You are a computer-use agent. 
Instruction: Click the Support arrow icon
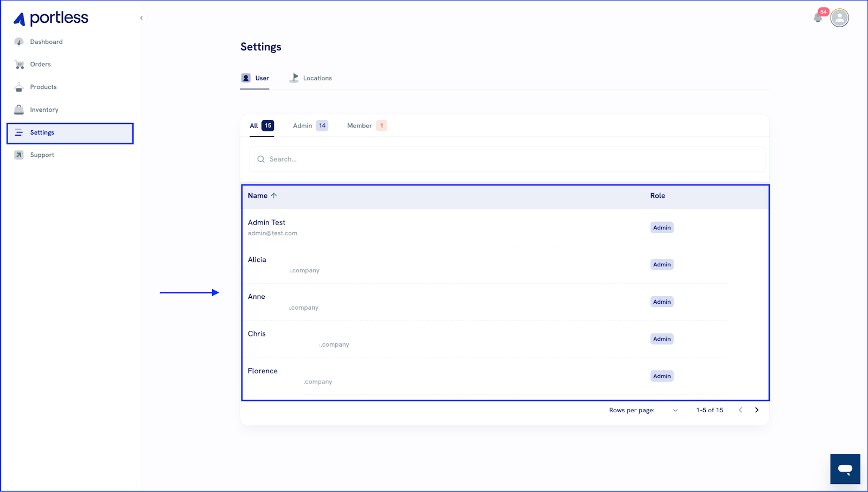tap(19, 155)
